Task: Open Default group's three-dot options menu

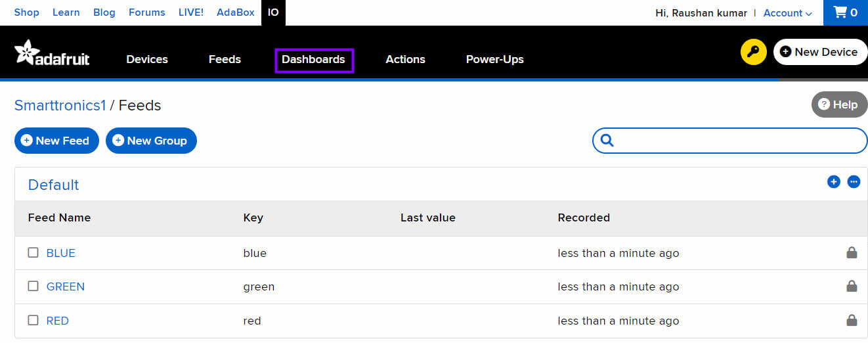Action: [854, 182]
